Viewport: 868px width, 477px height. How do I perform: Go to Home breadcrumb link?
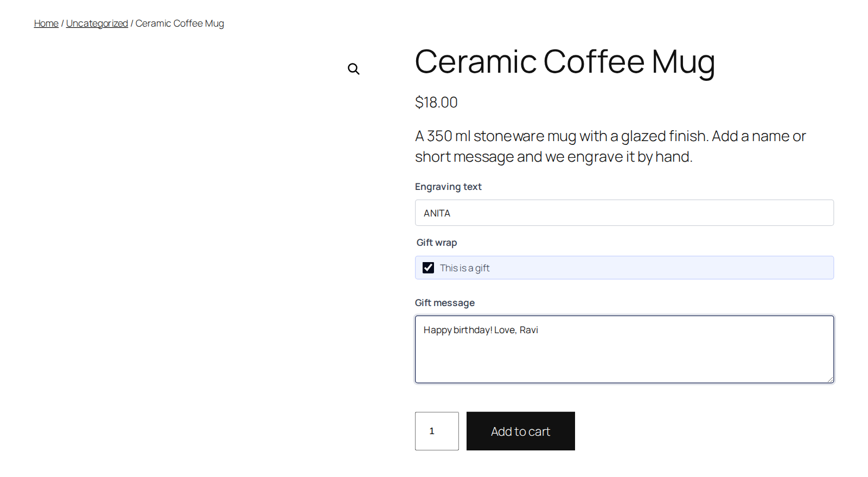46,23
